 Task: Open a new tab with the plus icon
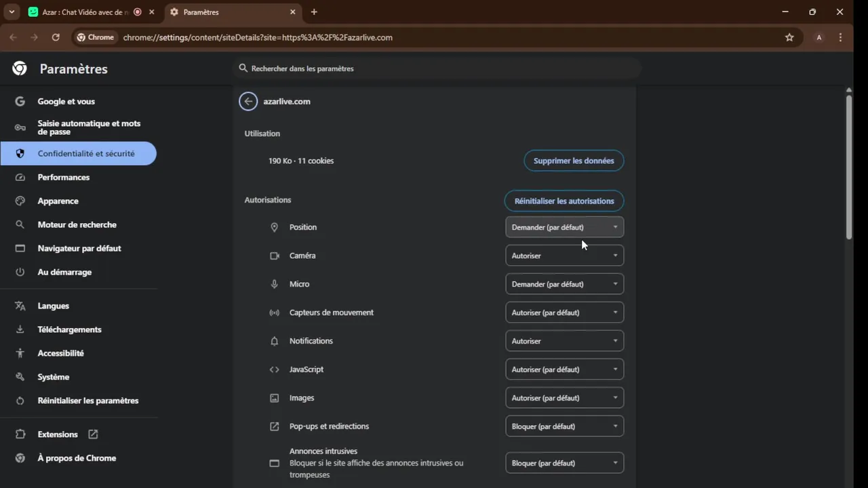[x=314, y=12]
